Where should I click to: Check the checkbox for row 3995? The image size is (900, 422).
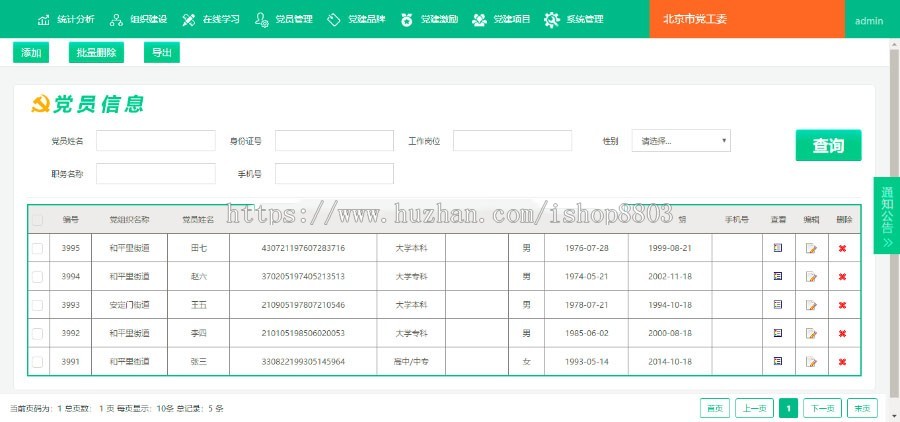coord(37,248)
